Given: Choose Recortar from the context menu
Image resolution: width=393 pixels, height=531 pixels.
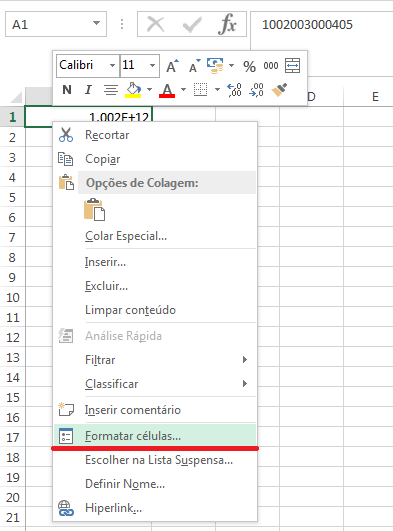Looking at the screenshot, I should pos(155,135).
